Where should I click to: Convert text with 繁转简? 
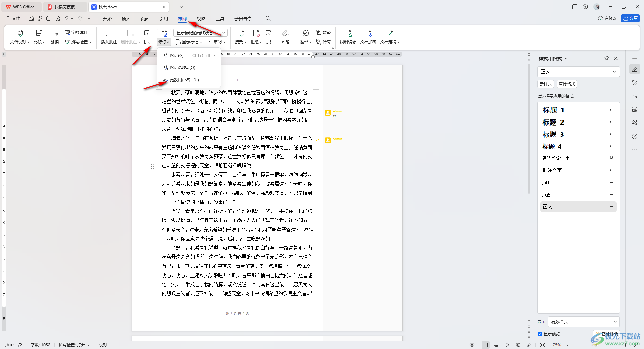(x=323, y=42)
